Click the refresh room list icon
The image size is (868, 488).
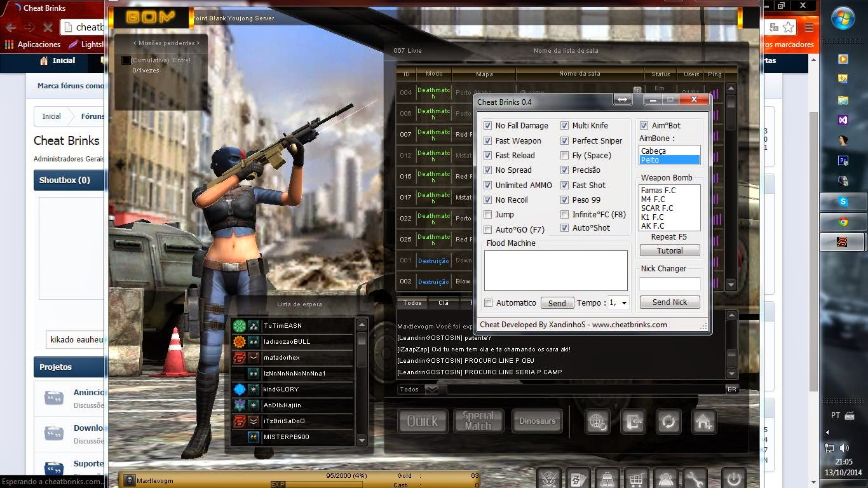click(x=668, y=421)
